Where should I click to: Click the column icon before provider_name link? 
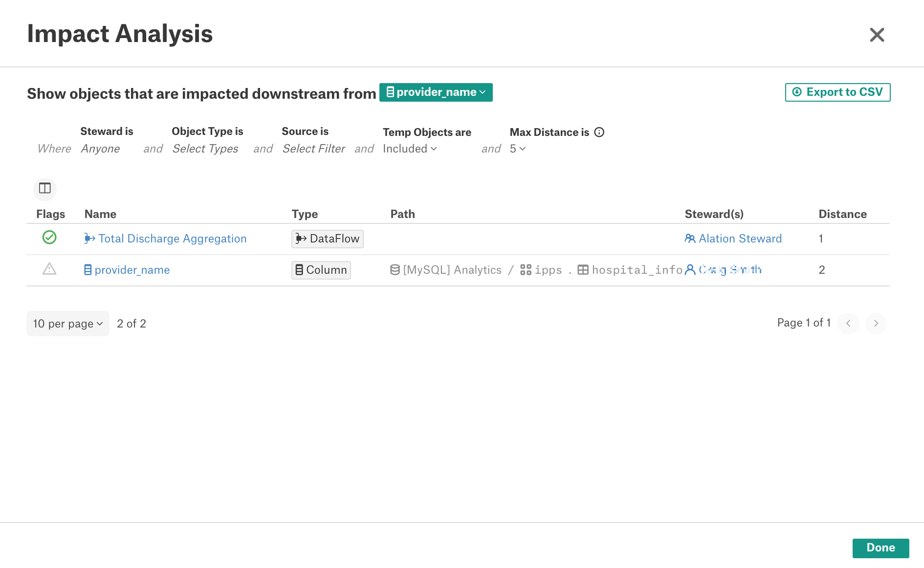88,270
